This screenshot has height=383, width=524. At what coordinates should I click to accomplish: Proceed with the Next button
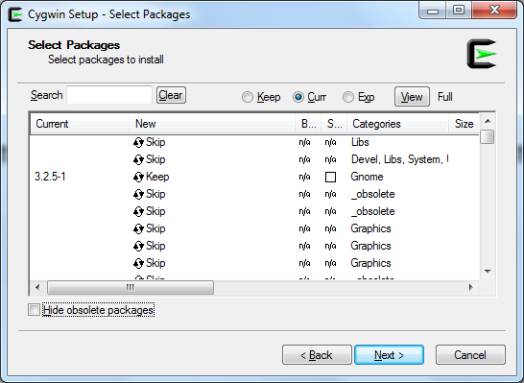click(389, 355)
